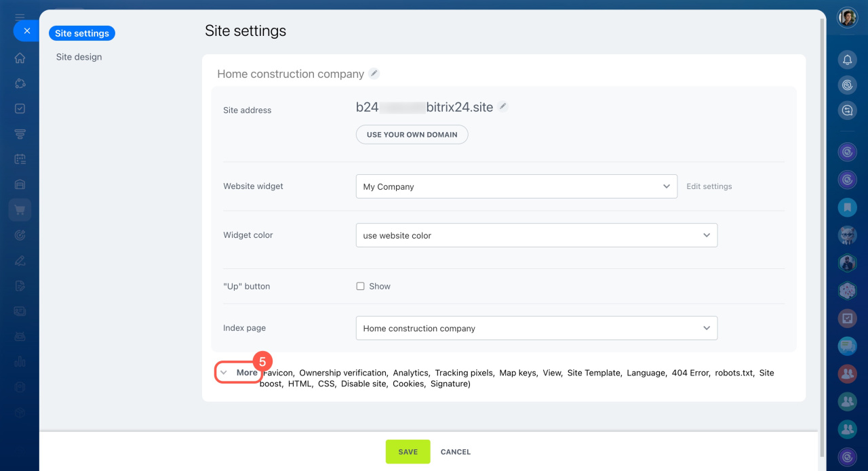Open the Index page dropdown

click(x=536, y=328)
